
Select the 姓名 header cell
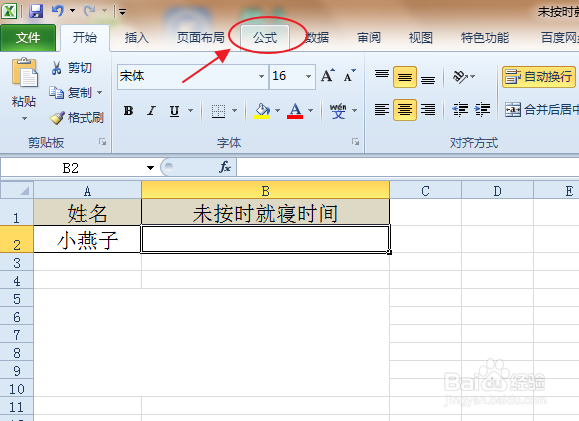pyautogui.click(x=88, y=212)
